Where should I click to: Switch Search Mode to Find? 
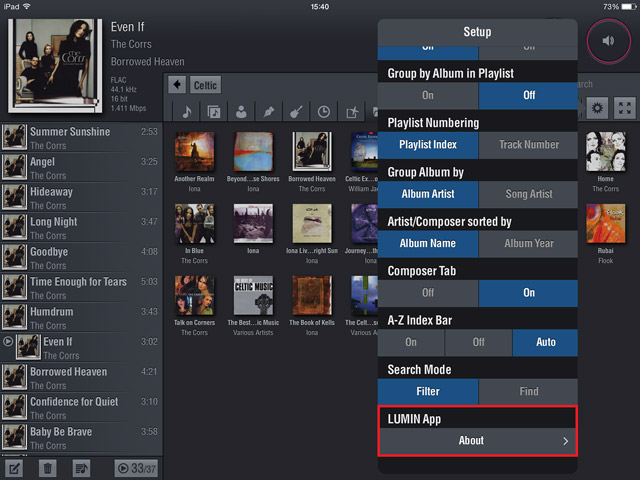tap(528, 391)
